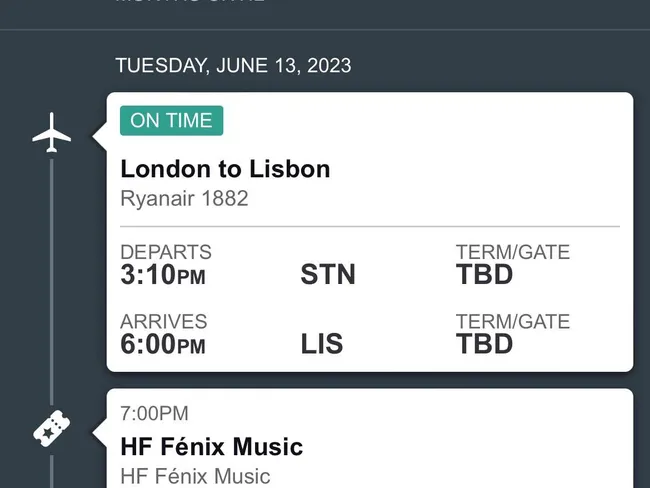650x488 pixels.
Task: Select the 6:00PM arrival time
Action: tap(162, 344)
